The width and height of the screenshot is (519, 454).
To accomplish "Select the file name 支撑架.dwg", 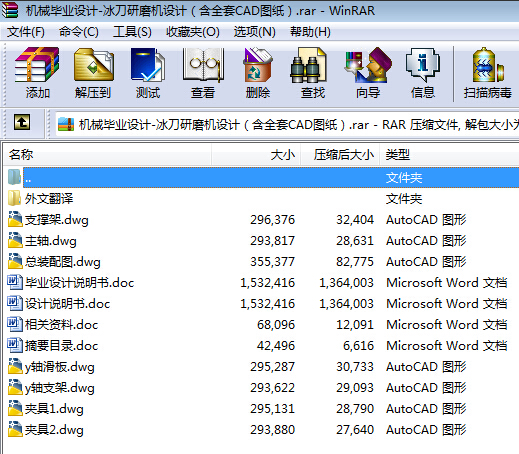I will click(57, 220).
